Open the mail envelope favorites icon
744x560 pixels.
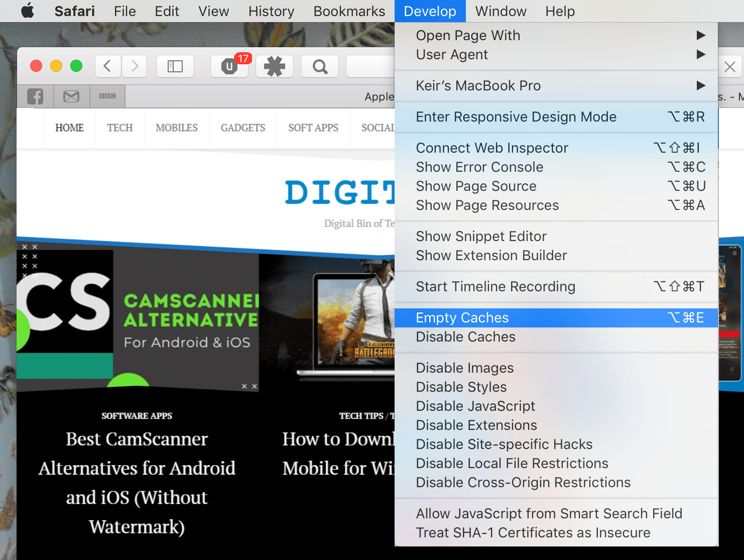tap(71, 96)
